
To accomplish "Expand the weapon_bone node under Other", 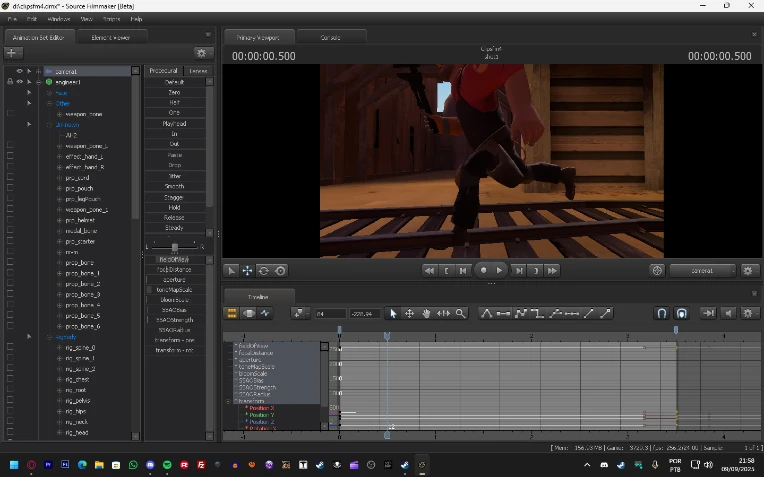I will tap(59, 114).
